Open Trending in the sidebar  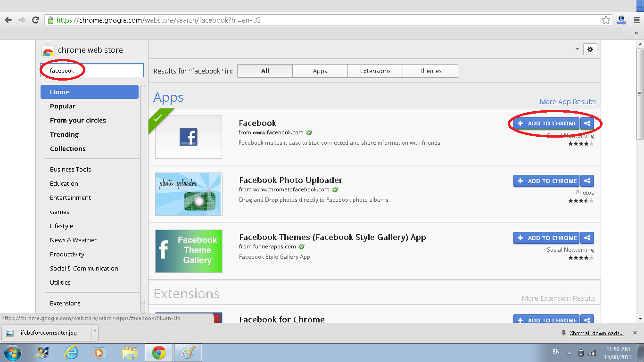click(x=64, y=134)
